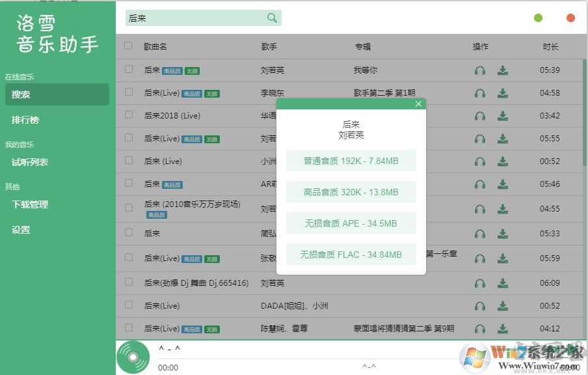This screenshot has height=375, width=588.
Task: Click the download icon for 简弘's 后来
Action: [503, 232]
